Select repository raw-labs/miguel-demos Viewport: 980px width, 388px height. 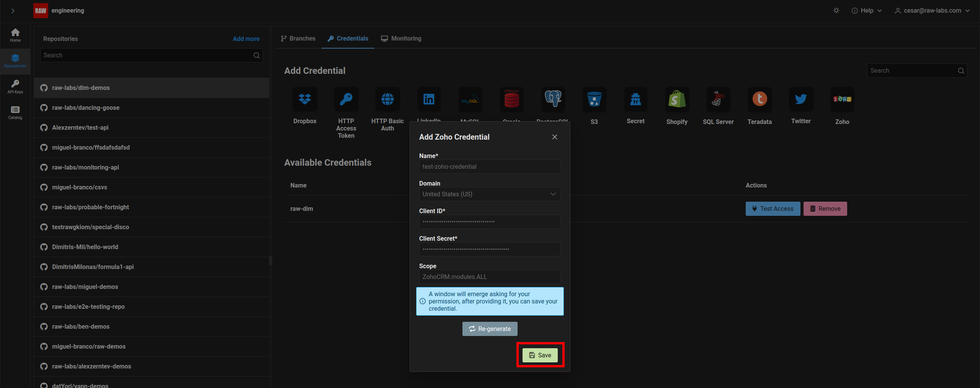[152, 287]
